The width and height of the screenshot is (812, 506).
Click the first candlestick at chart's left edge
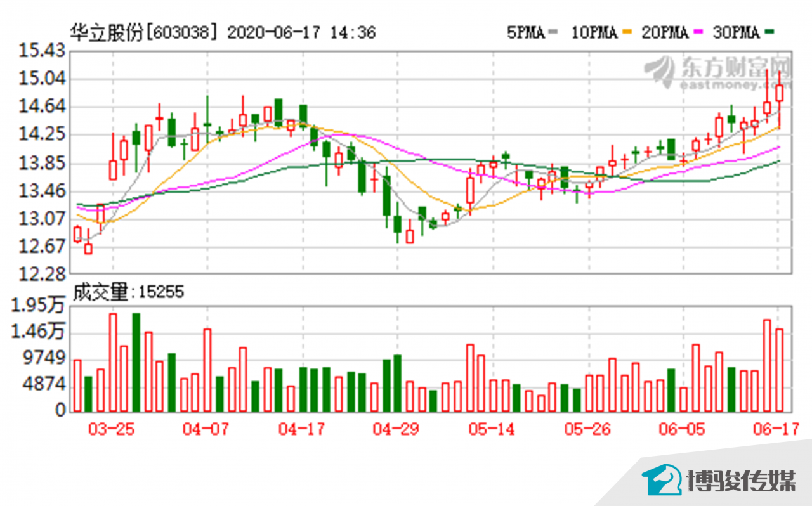[x=77, y=234]
